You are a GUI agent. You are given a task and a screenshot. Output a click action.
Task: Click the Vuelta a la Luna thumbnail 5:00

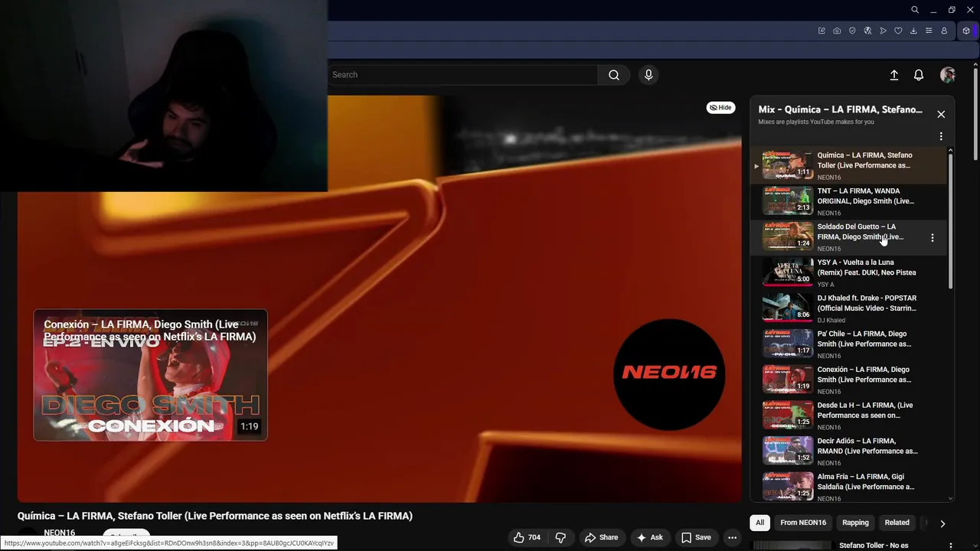coord(788,272)
